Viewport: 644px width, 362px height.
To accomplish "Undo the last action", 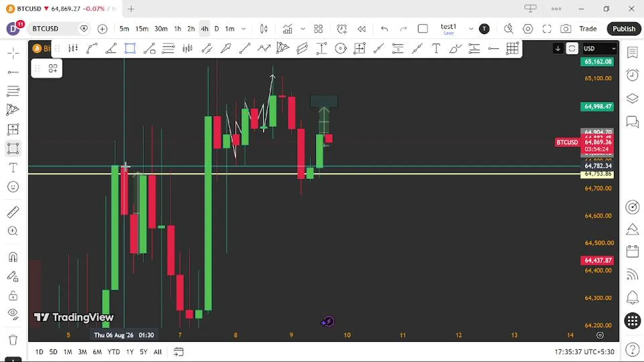I will coord(384,29).
